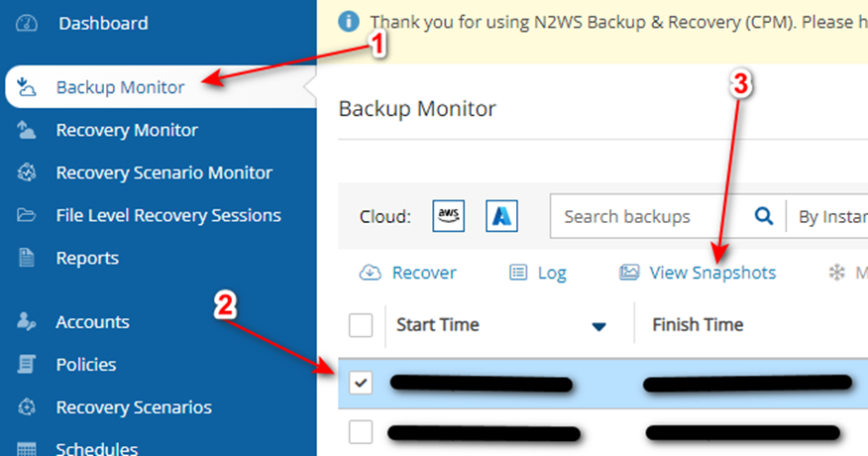Click the Recovery Scenario Monitor icon
Image resolution: width=868 pixels, height=456 pixels.
coord(27,172)
